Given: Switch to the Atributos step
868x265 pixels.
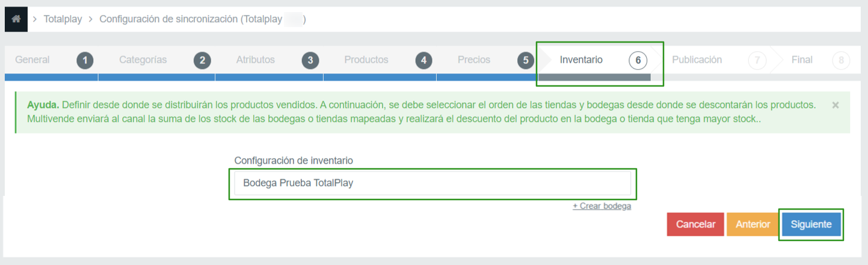Looking at the screenshot, I should pyautogui.click(x=256, y=60).
